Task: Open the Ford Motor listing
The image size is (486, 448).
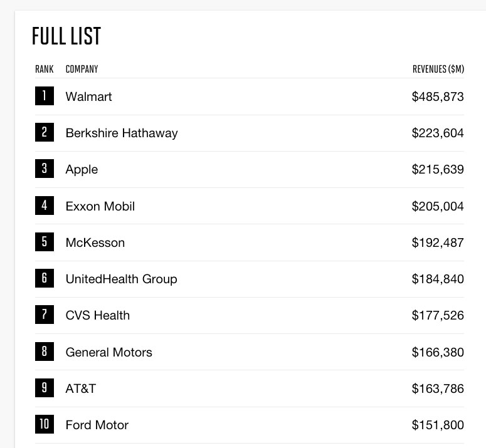Action: (97, 425)
